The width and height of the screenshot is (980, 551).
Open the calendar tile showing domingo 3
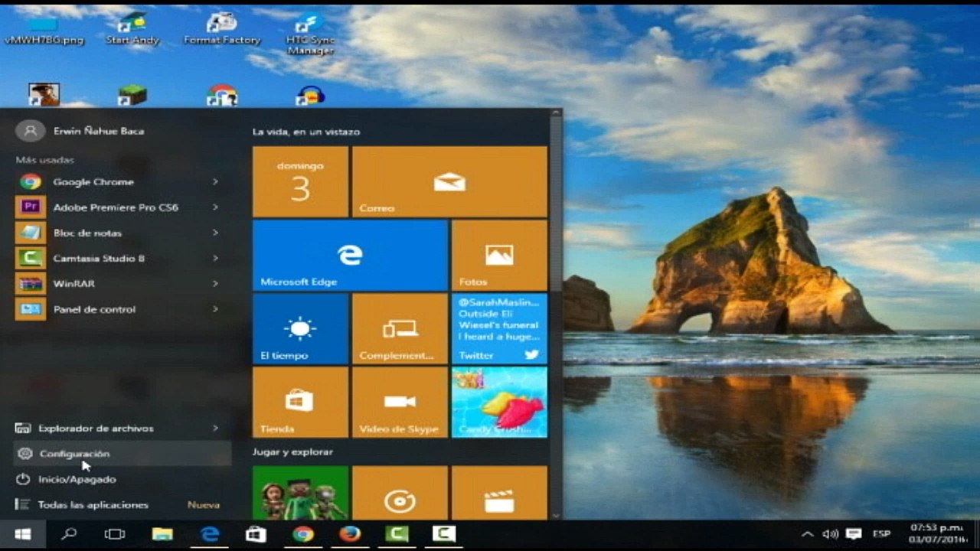click(300, 182)
